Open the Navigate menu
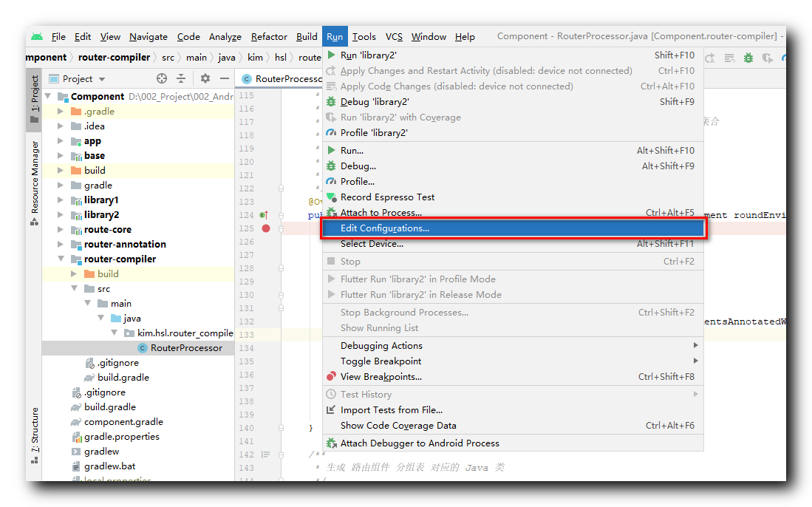Screen dimensions: 812x507 pyautogui.click(x=148, y=37)
